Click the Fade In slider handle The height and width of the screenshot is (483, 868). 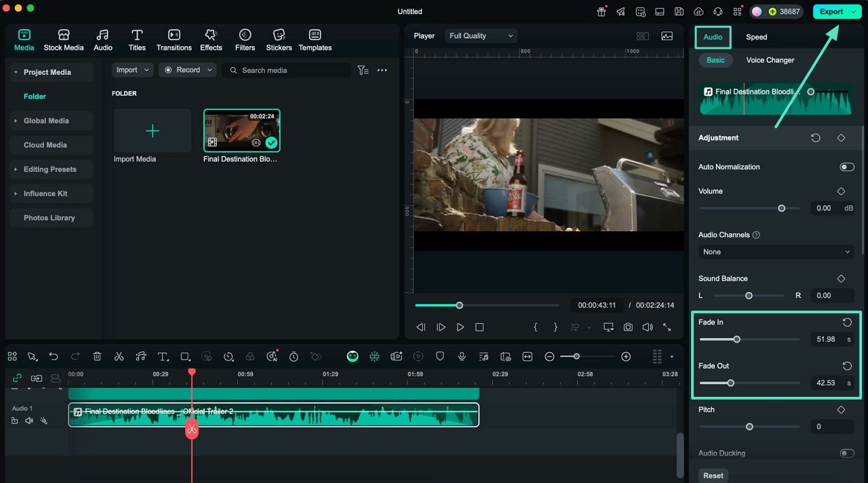pos(736,339)
